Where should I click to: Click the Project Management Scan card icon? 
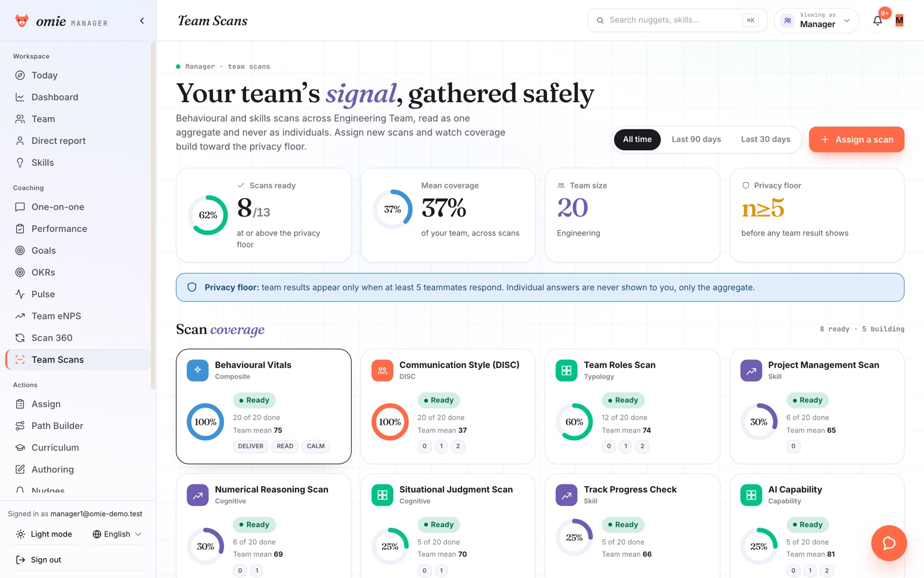(x=751, y=370)
